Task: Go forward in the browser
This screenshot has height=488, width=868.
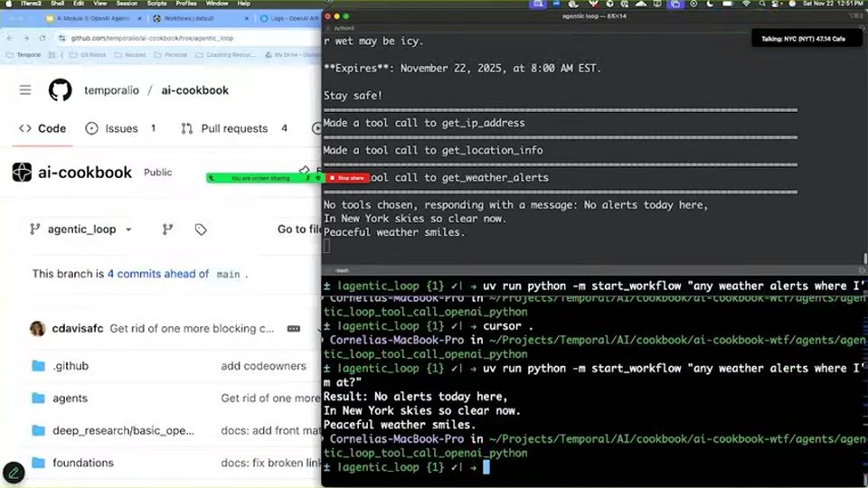Action: click(x=26, y=38)
